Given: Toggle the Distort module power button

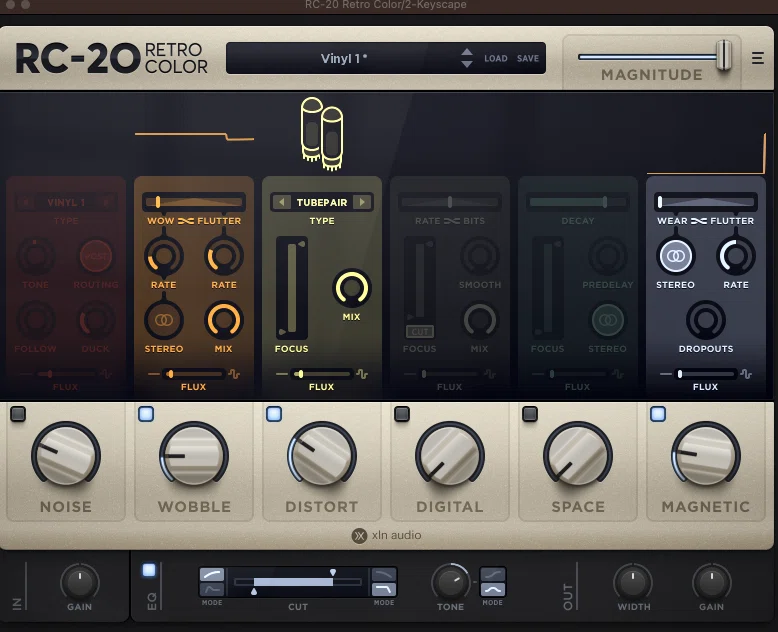Looking at the screenshot, I should pos(274,414).
